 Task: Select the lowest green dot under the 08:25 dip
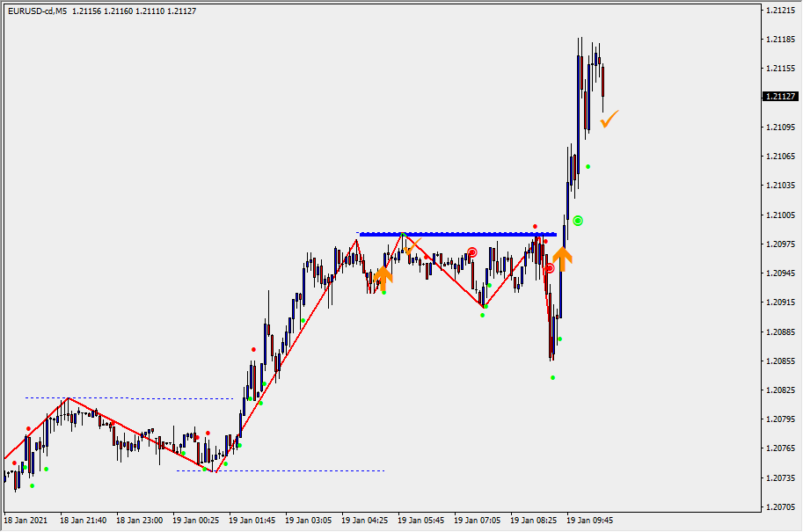(553, 378)
